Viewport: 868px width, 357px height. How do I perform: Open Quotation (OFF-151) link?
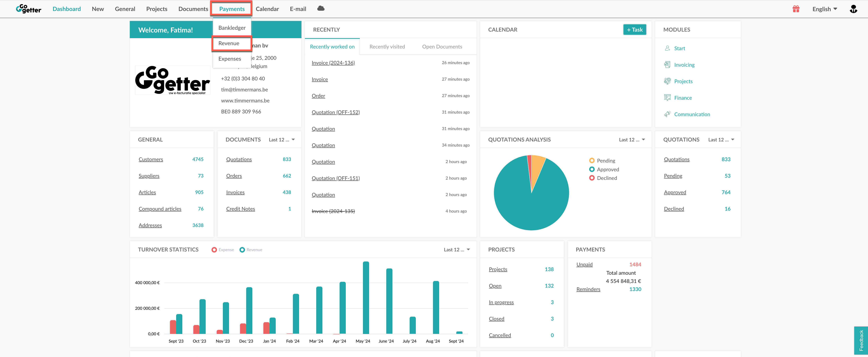(x=336, y=178)
